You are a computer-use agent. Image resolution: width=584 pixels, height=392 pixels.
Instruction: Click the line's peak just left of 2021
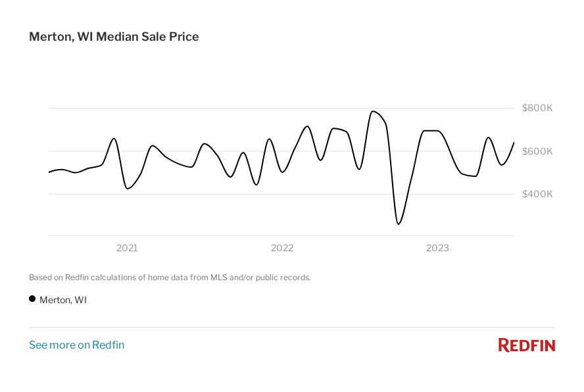[x=114, y=139]
